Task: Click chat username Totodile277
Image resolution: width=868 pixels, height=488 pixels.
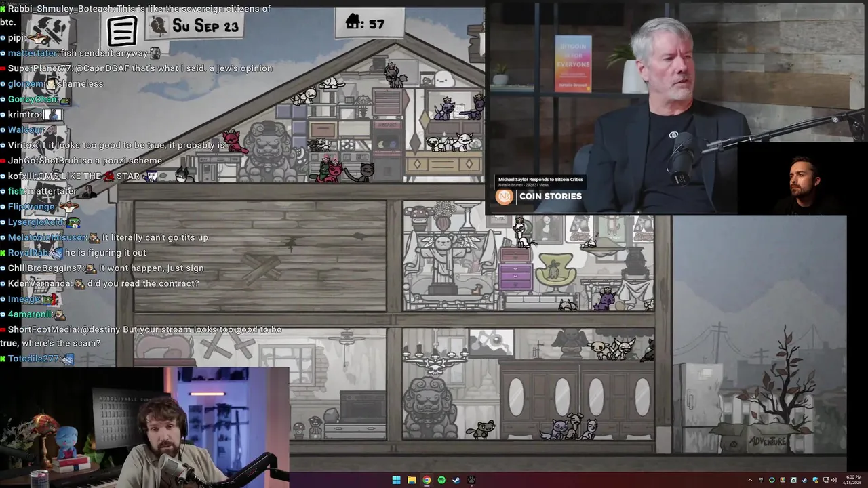Action: [34, 358]
